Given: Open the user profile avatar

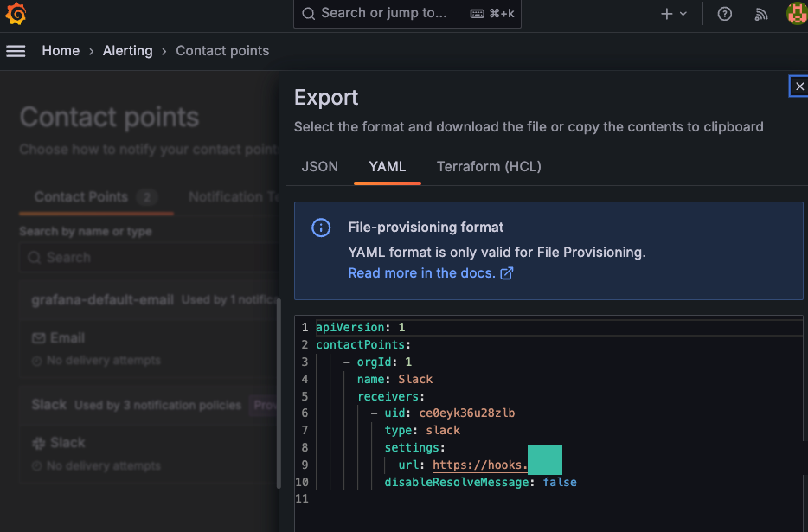Looking at the screenshot, I should 797,13.
